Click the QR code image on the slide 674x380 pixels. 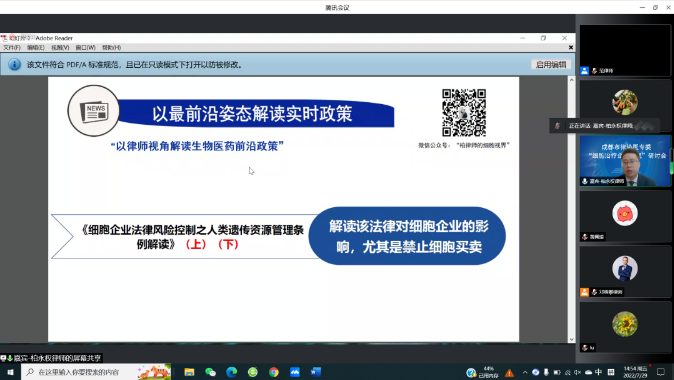pyautogui.click(x=464, y=113)
